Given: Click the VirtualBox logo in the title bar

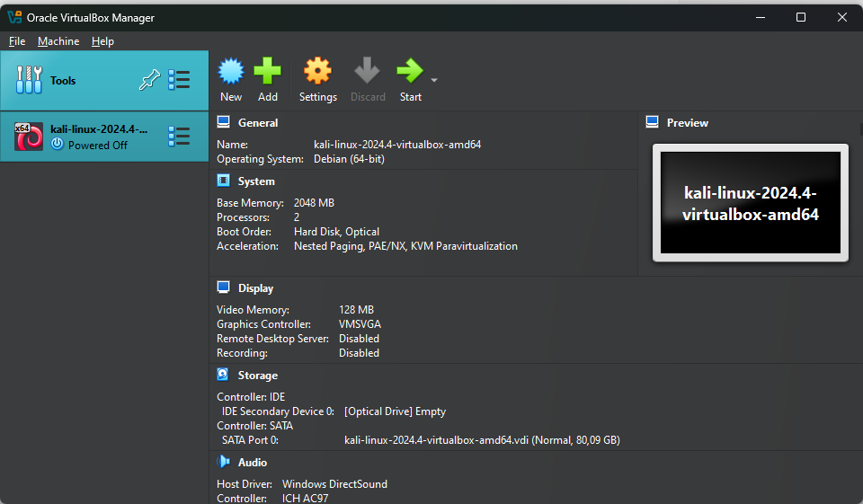Looking at the screenshot, I should (x=14, y=17).
